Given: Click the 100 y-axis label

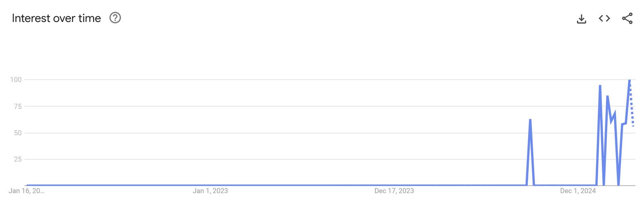Looking at the screenshot, I should point(16,80).
